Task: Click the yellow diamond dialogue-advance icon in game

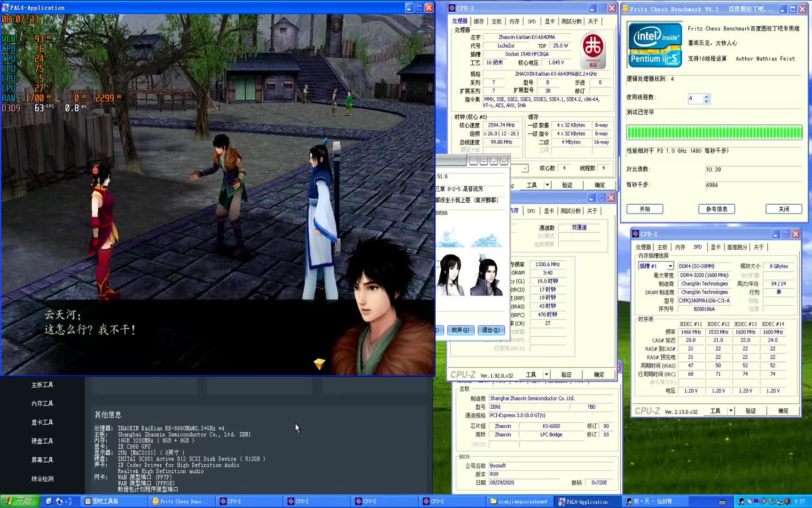Action: click(x=320, y=363)
